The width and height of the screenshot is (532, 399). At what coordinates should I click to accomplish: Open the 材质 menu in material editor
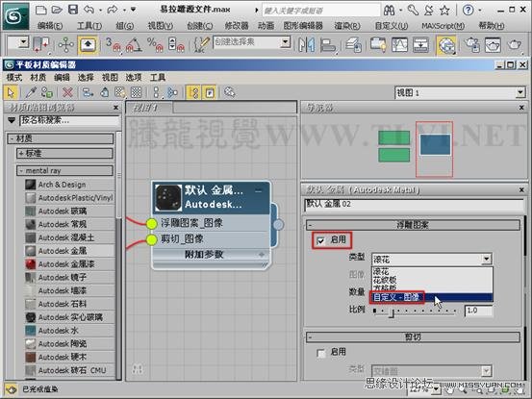[38, 77]
